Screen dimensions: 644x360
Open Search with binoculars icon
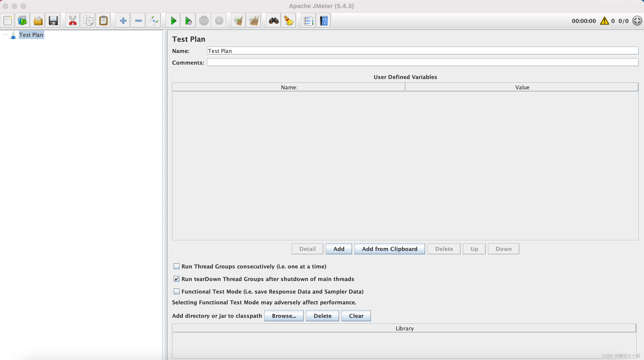click(x=274, y=20)
